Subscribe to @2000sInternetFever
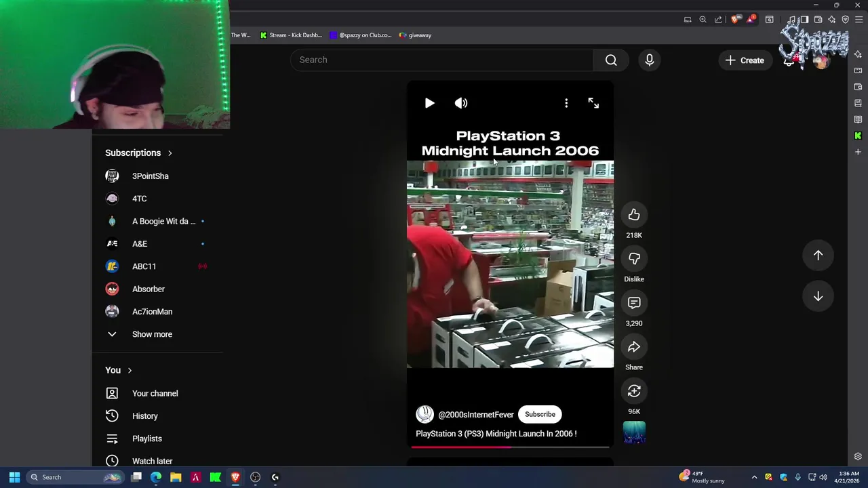The width and height of the screenshot is (868, 488). tap(540, 414)
